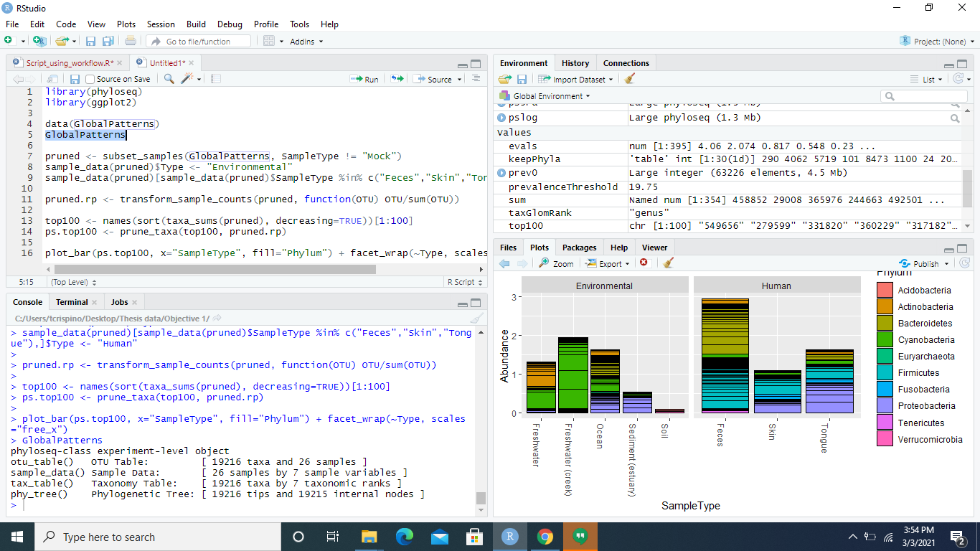Zoom the plot using the magnifier icon
The height and width of the screenshot is (551, 980).
556,263
